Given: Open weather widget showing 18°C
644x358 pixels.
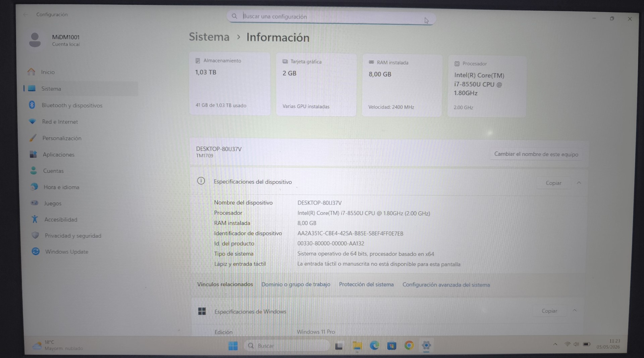Looking at the screenshot, I should click(58, 345).
